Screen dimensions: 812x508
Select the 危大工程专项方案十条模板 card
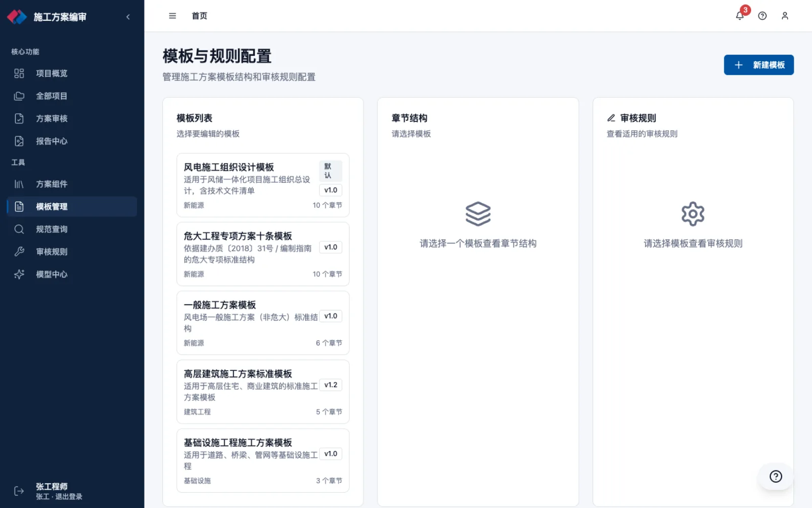tap(263, 254)
